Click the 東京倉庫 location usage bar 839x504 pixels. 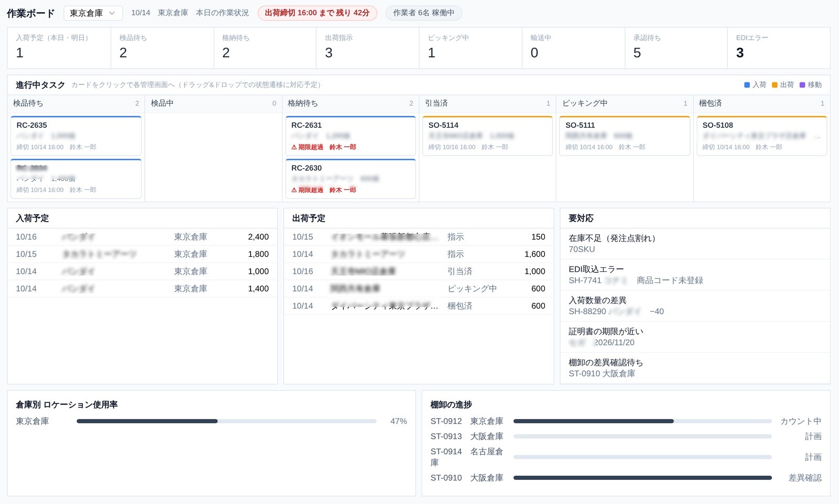coord(227,421)
